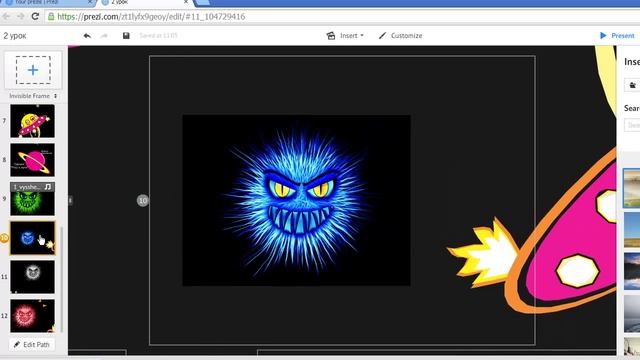The width and height of the screenshot is (640, 360).
Task: Select path step 12, the red monster thumbnail
Action: pyautogui.click(x=32, y=316)
